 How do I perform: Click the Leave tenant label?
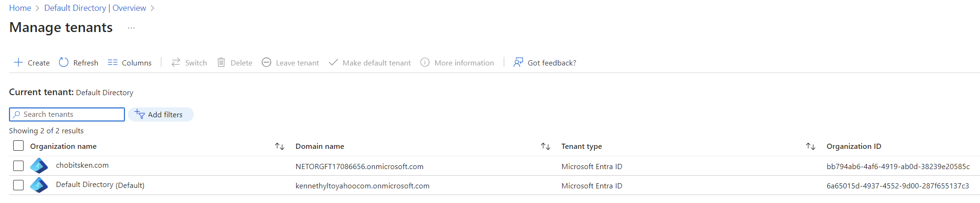coord(298,63)
